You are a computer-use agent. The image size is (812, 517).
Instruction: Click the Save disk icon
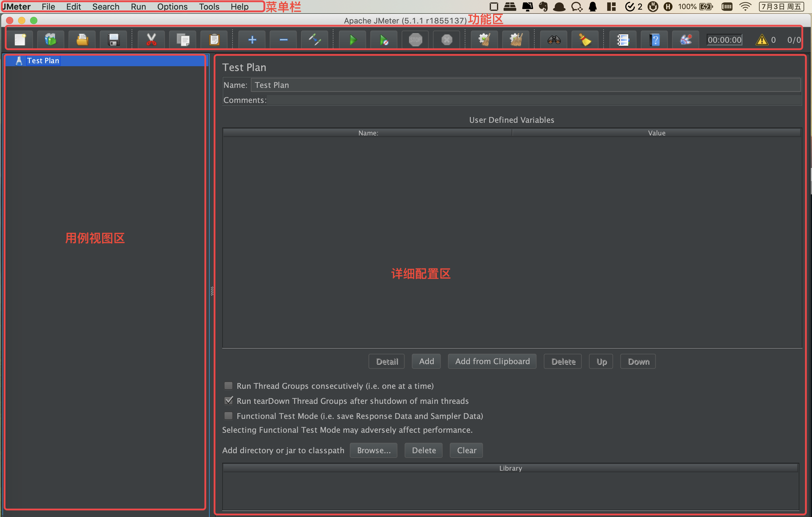point(114,40)
